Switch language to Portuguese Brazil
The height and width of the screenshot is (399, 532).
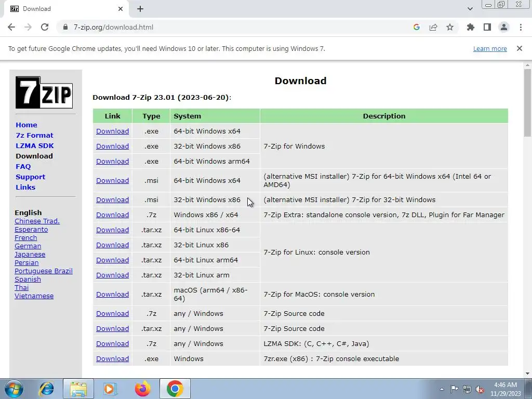[44, 271]
